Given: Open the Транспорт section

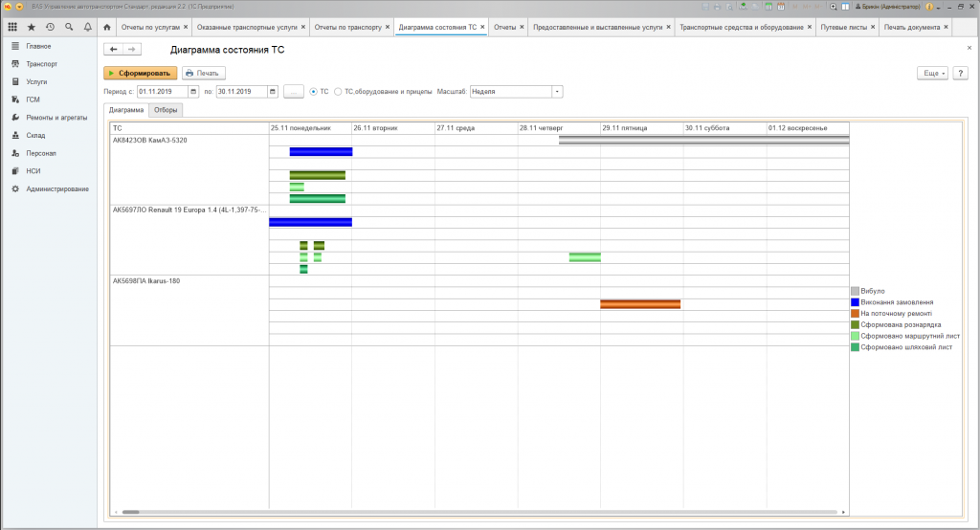Looking at the screenshot, I should [42, 64].
